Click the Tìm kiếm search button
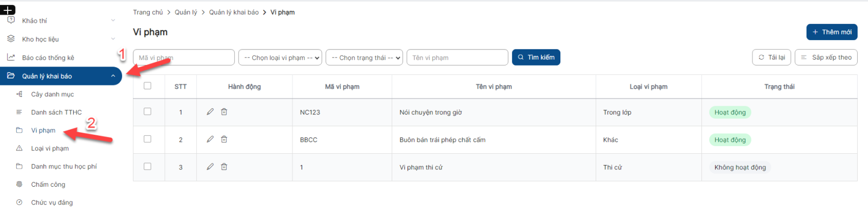 click(536, 57)
